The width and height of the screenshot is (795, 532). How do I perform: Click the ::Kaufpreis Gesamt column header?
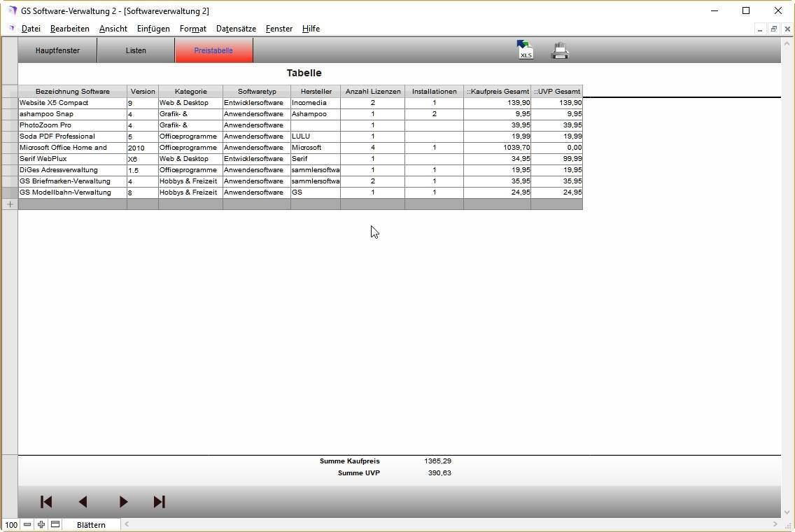click(498, 92)
